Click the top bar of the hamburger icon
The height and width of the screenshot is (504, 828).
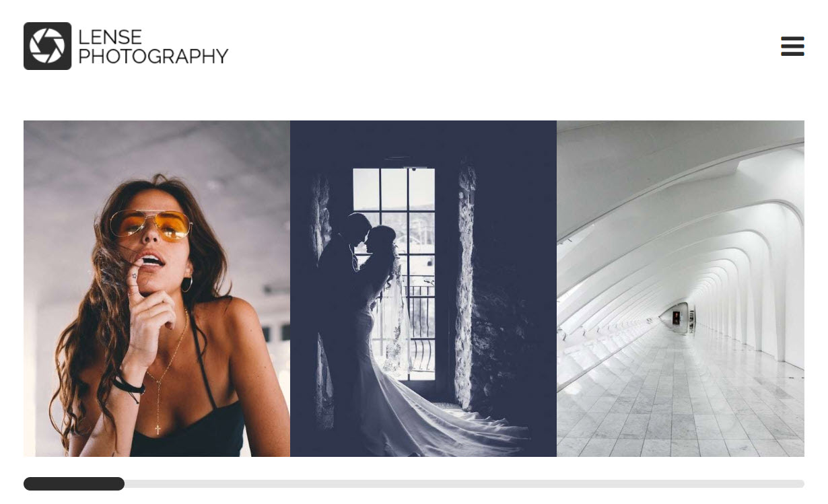pyautogui.click(x=792, y=38)
